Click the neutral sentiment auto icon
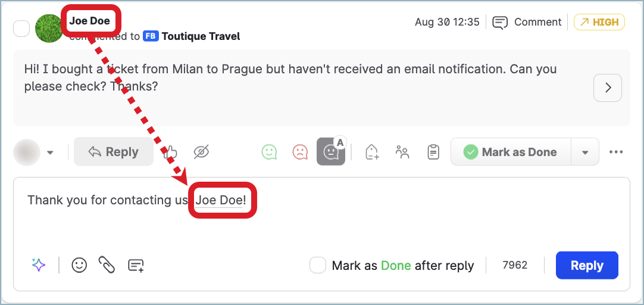644x305 pixels. [331, 152]
